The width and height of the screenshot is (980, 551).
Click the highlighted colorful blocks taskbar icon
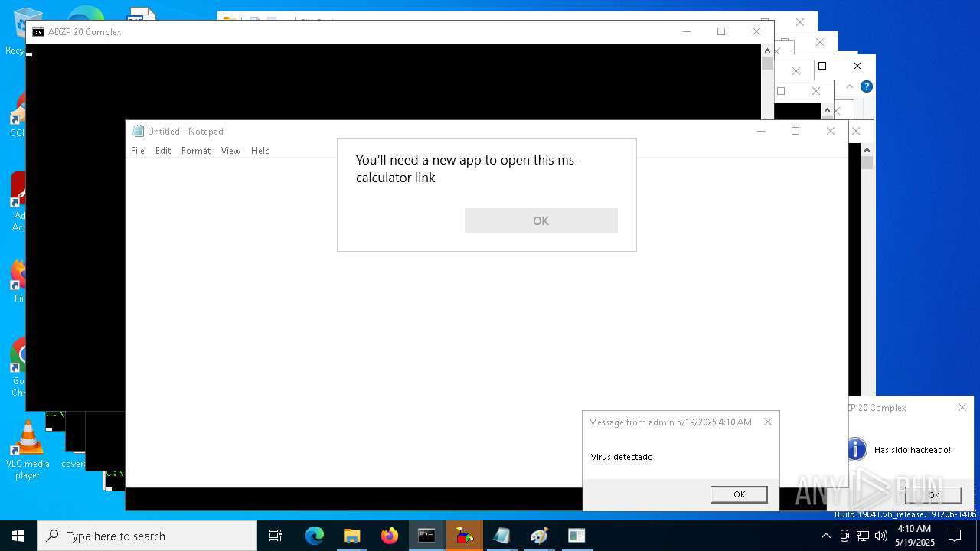464,536
